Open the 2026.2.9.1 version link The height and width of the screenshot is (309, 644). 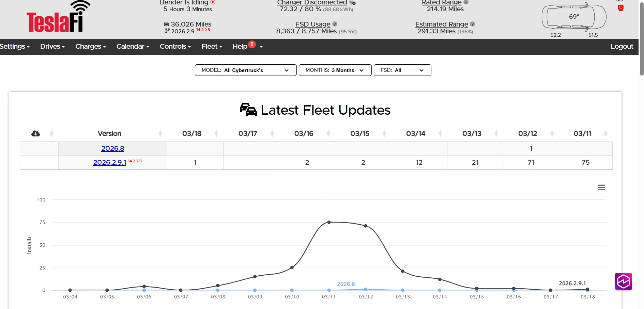109,162
